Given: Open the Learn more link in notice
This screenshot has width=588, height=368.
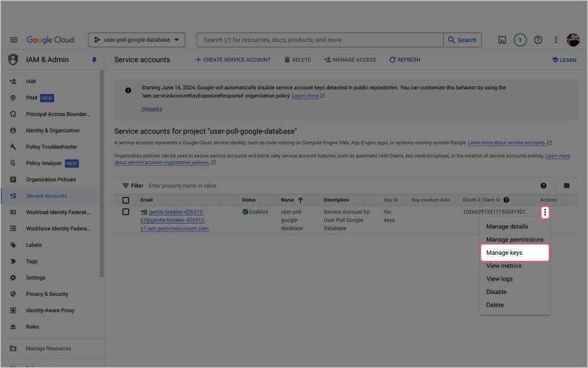Looking at the screenshot, I should tap(308, 96).
